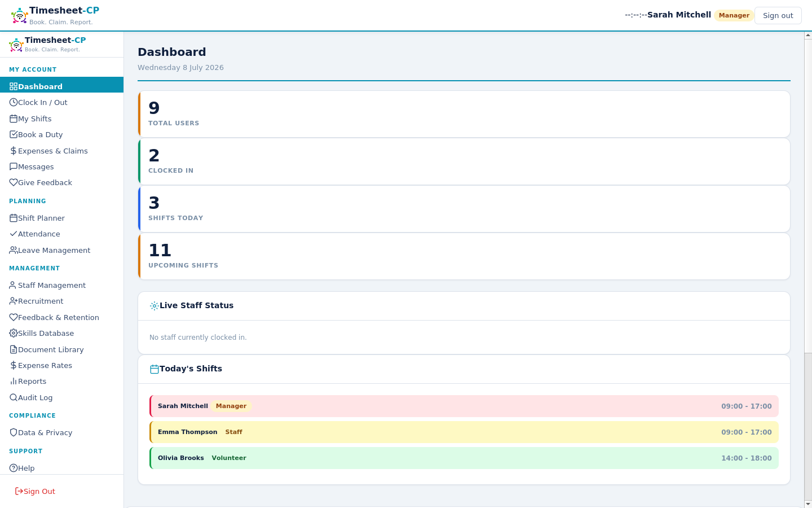Click the My Shifts calendar icon

pyautogui.click(x=14, y=119)
